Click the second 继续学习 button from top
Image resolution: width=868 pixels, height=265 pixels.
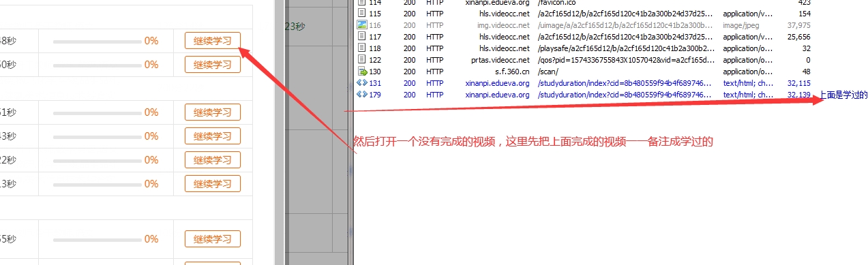pyautogui.click(x=213, y=65)
